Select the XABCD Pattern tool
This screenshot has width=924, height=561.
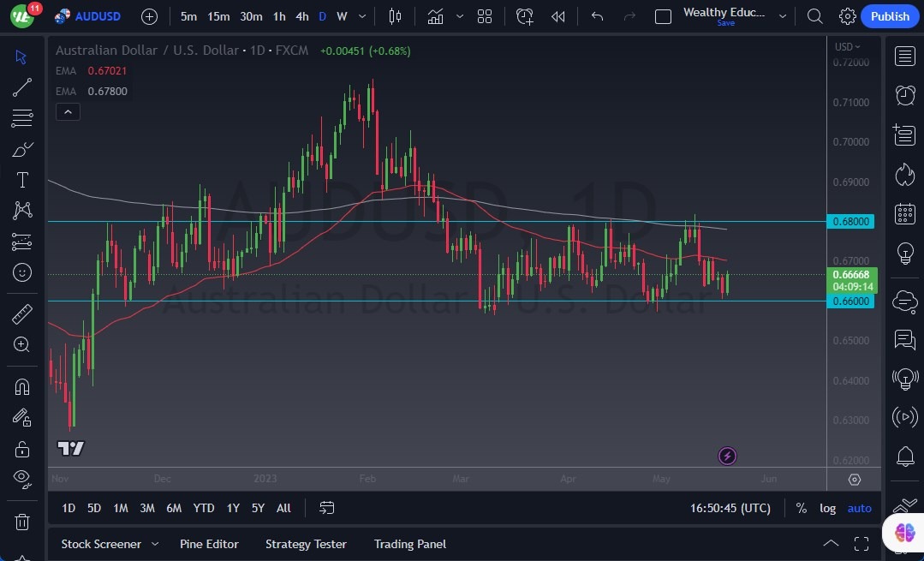21,211
